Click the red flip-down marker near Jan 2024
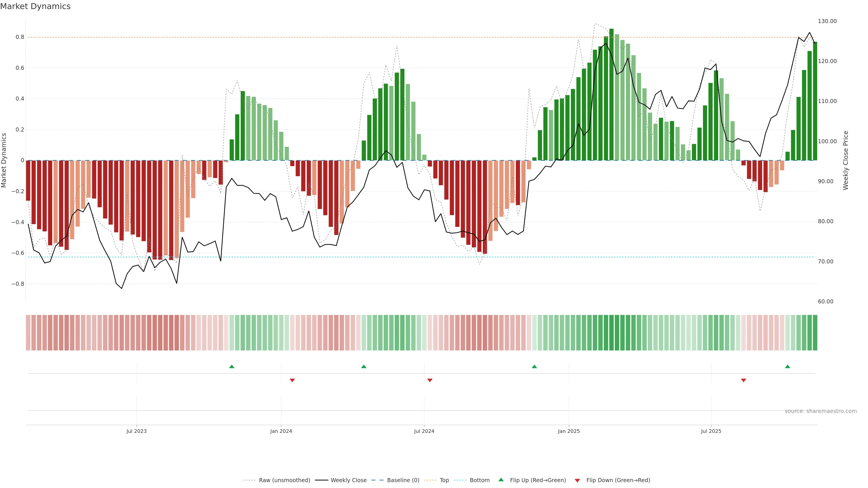 click(292, 380)
